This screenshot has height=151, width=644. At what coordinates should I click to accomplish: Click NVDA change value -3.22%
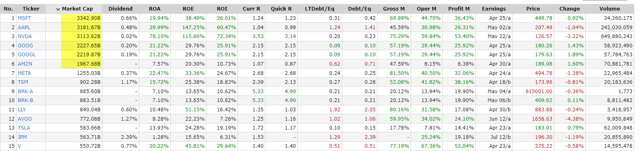click(575, 36)
